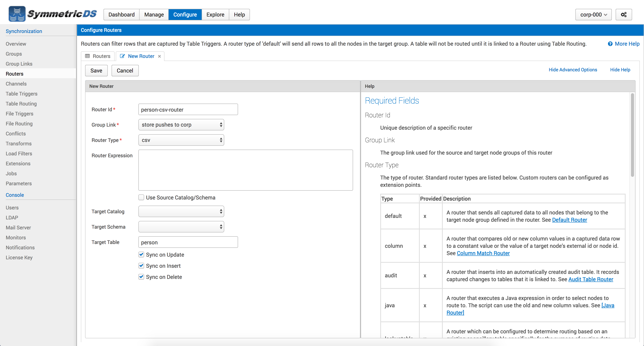The height and width of the screenshot is (346, 644).
Task: Open Table Triggers in the sidebar
Action: click(21, 94)
